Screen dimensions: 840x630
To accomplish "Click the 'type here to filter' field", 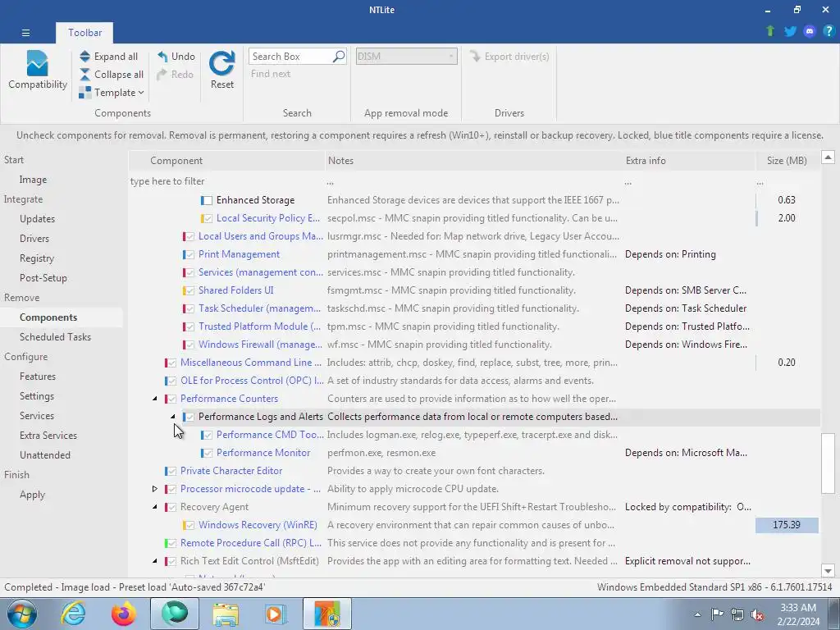I will click(x=226, y=181).
